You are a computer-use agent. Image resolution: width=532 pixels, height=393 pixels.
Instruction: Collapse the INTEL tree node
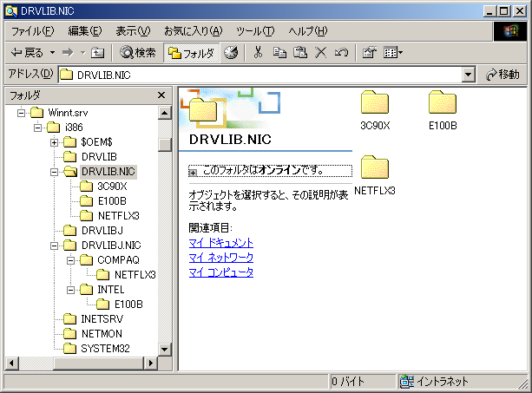click(x=70, y=290)
